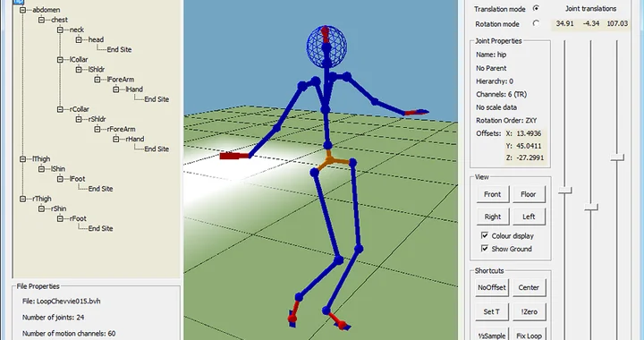
Task: Collapse the lCollar branch expander
Action: tap(61, 60)
